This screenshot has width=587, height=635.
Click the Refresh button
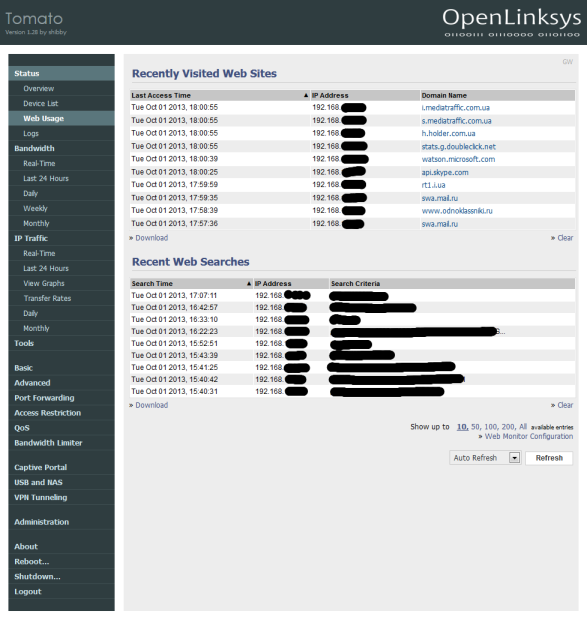click(549, 458)
